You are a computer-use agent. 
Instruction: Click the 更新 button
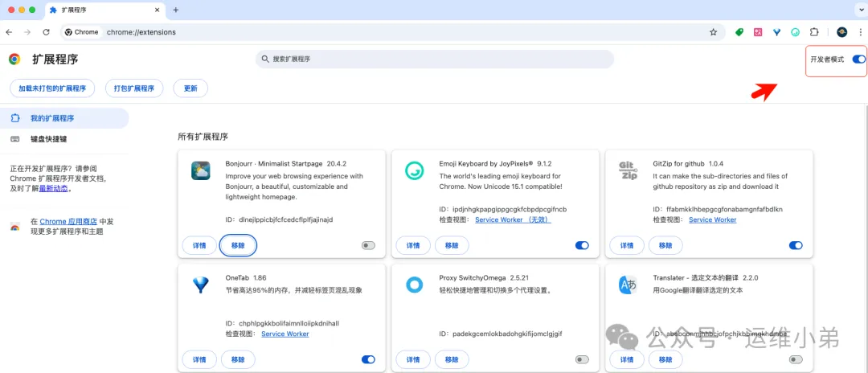tap(190, 88)
